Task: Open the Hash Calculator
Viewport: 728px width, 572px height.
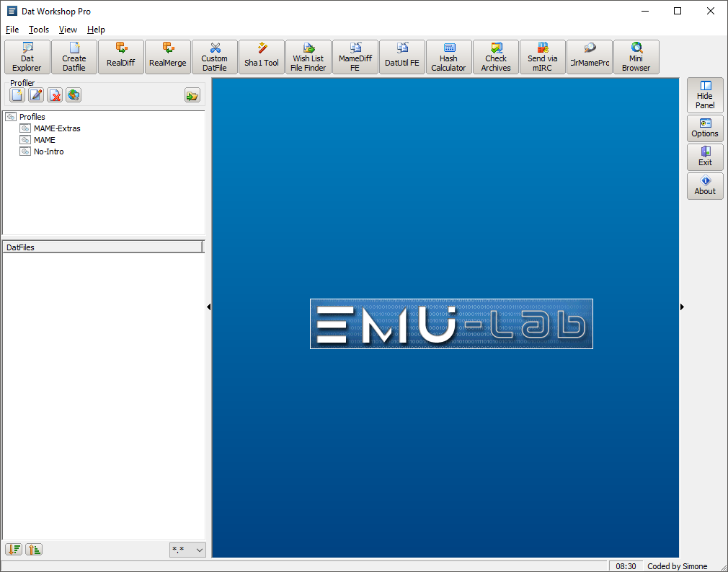Action: [x=449, y=57]
